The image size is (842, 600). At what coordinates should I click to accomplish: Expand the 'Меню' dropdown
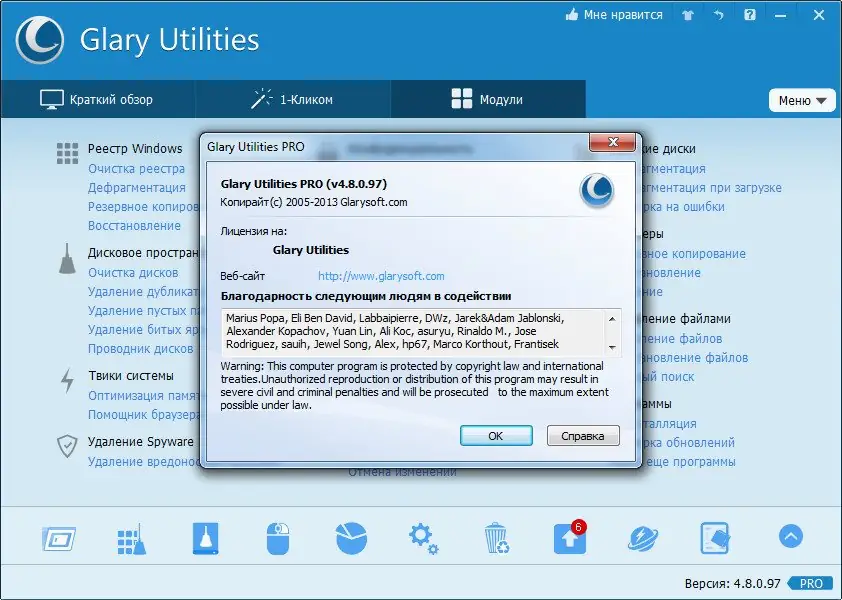coord(802,100)
